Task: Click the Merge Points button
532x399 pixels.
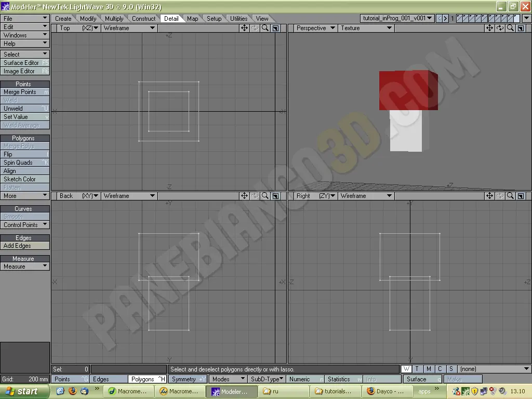Action: [25, 92]
